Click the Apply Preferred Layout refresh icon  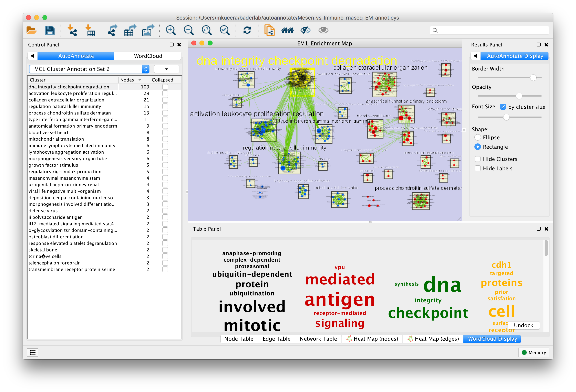coord(247,30)
